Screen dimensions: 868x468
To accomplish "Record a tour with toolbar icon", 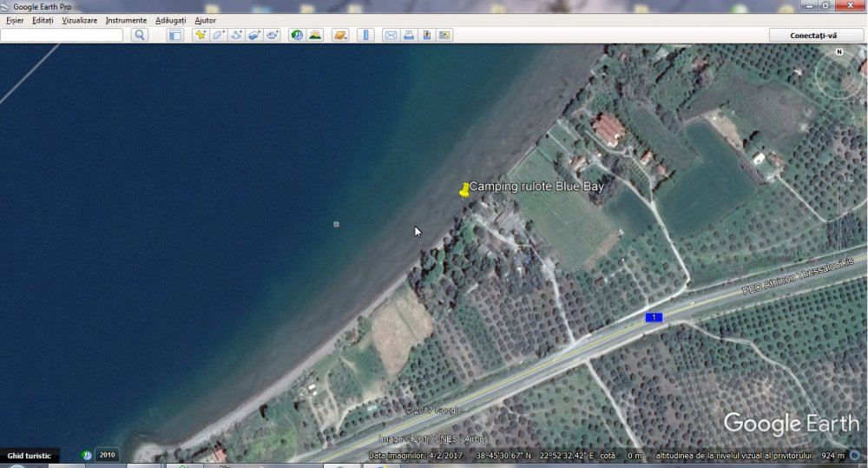I will (x=273, y=36).
